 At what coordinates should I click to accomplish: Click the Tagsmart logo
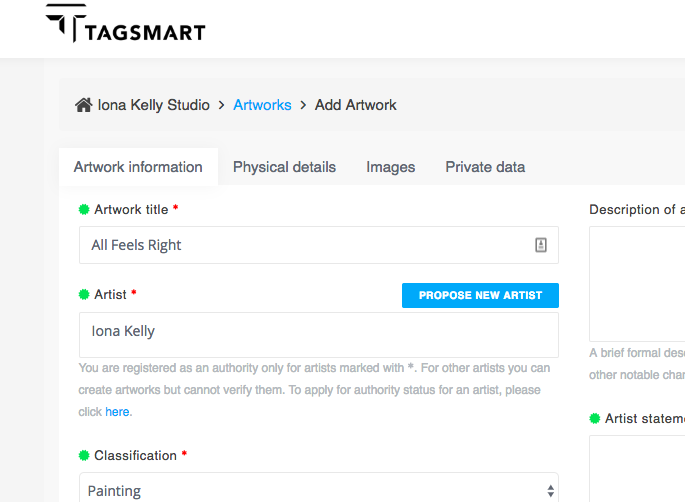(x=125, y=25)
